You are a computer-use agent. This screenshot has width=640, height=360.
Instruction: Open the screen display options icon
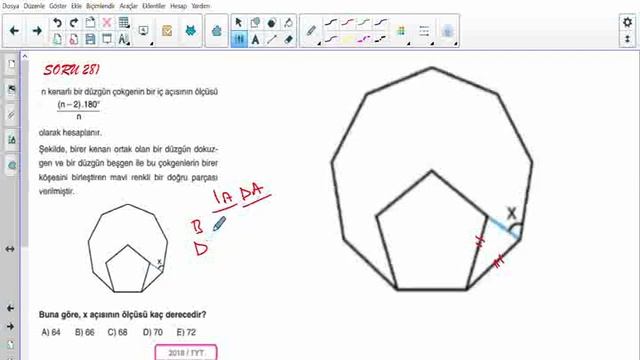coord(144,31)
